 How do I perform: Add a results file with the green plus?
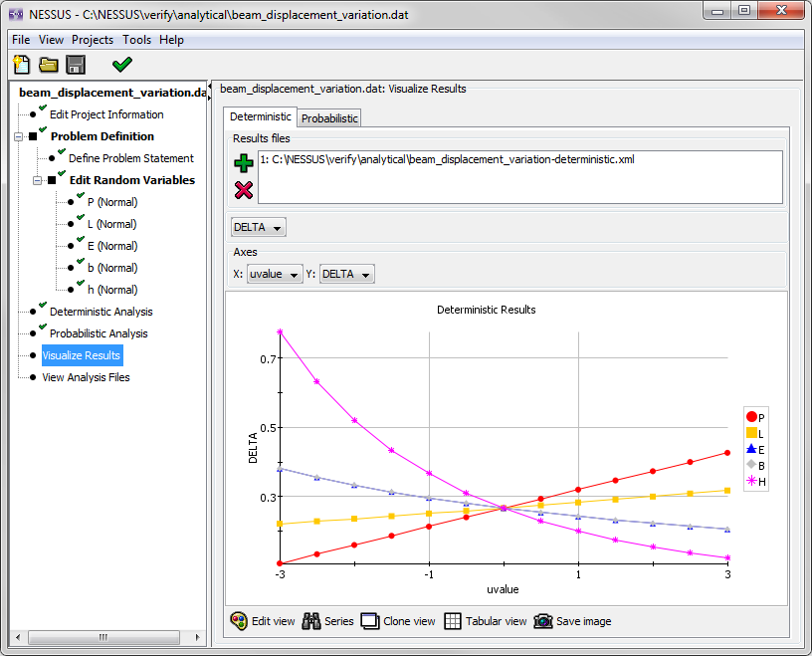click(x=244, y=164)
